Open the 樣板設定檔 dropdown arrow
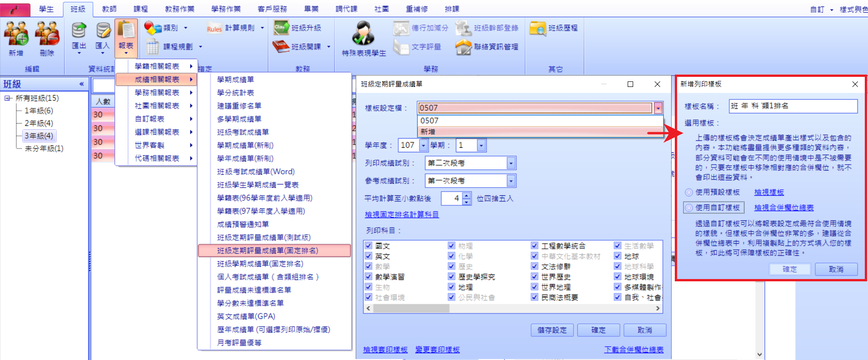Image resolution: width=868 pixels, height=360 pixels. 658,108
